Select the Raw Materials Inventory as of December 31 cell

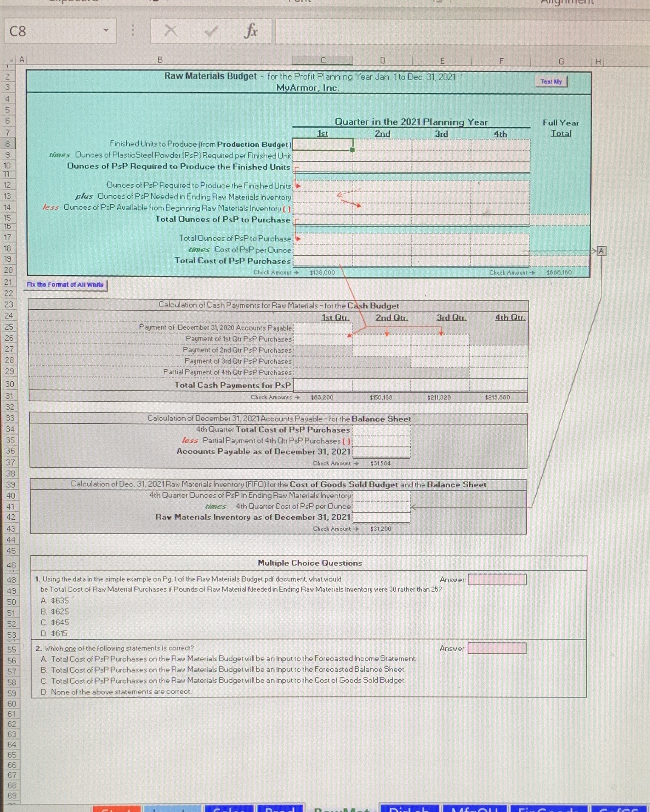coord(381,517)
